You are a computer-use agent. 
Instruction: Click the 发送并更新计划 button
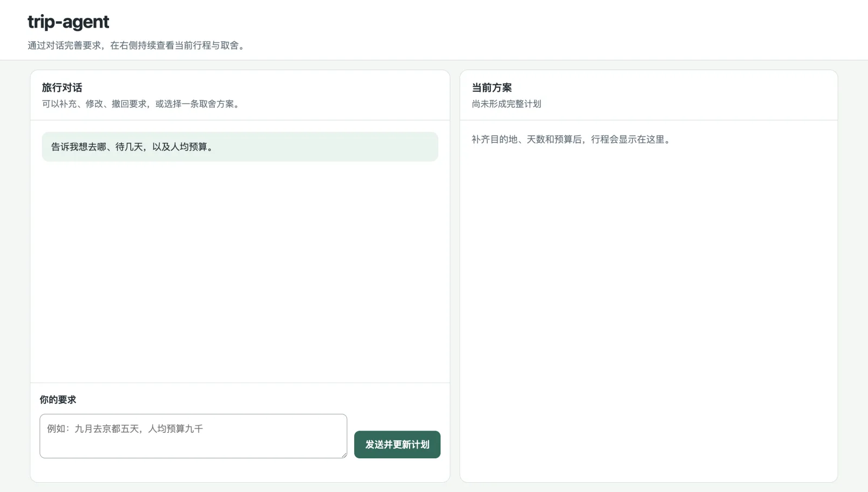coord(397,444)
